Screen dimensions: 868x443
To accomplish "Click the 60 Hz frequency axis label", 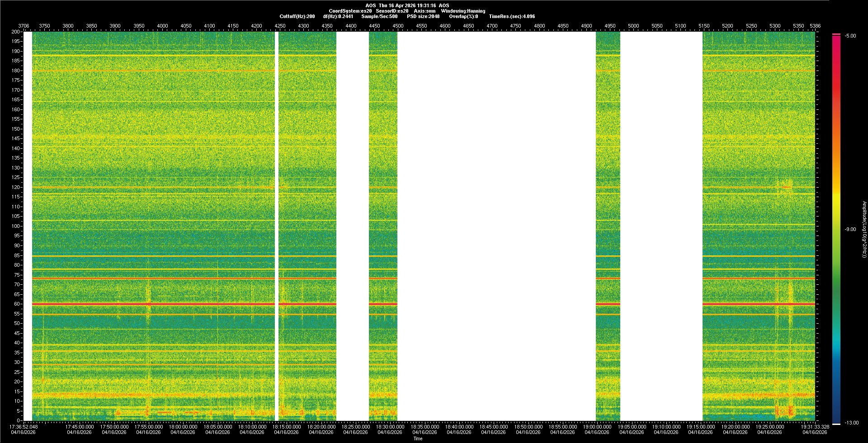I will click(17, 304).
